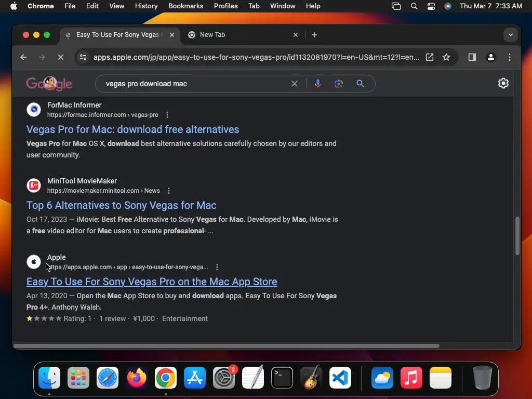532x399 pixels.
Task: Expand the tab search dropdown arrow
Action: 510,35
